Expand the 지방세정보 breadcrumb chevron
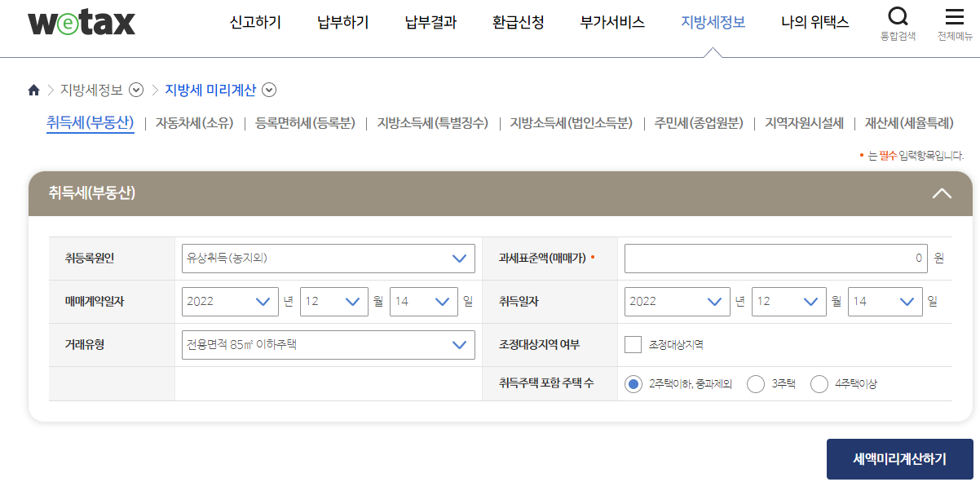This screenshot has height=482, width=980. pos(138,91)
